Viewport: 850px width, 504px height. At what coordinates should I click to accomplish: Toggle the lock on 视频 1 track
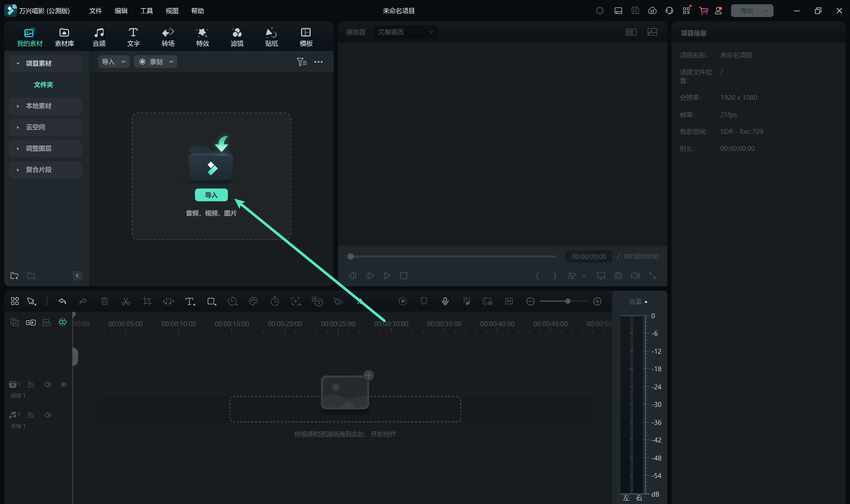(x=31, y=385)
